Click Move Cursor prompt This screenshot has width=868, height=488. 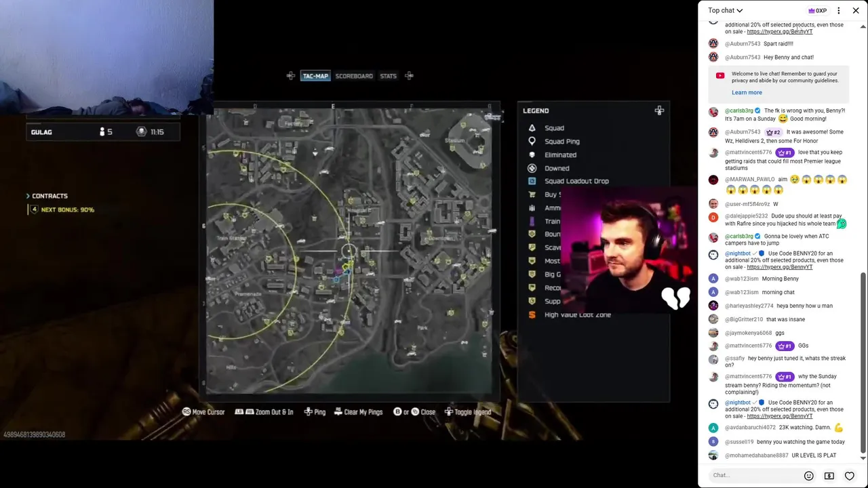(203, 412)
